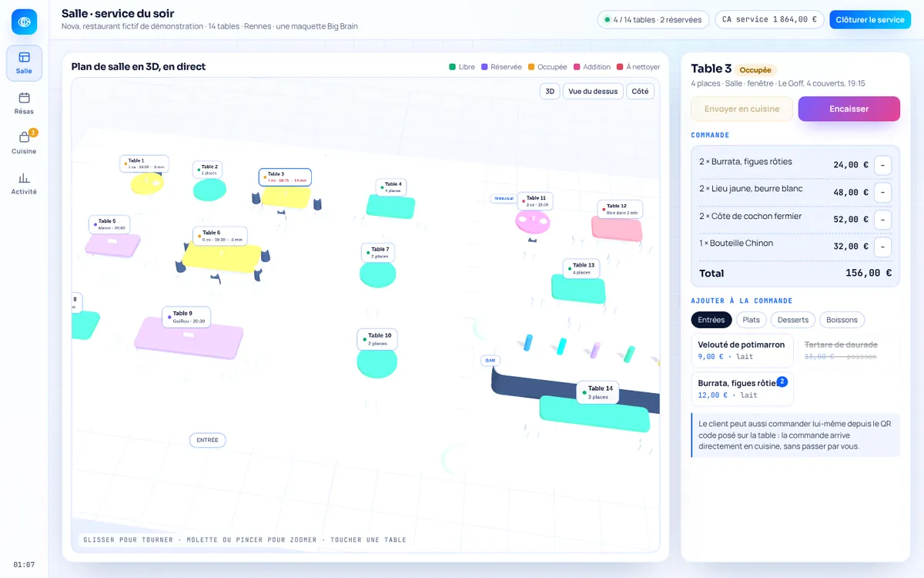
Task: Switch to Vue du dessus view
Action: coord(593,91)
